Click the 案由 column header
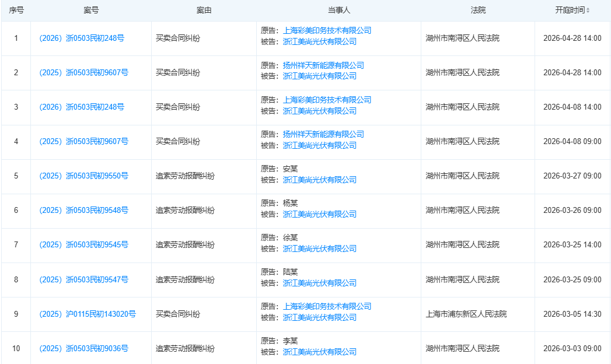The height and width of the screenshot is (364, 611). coord(204,10)
